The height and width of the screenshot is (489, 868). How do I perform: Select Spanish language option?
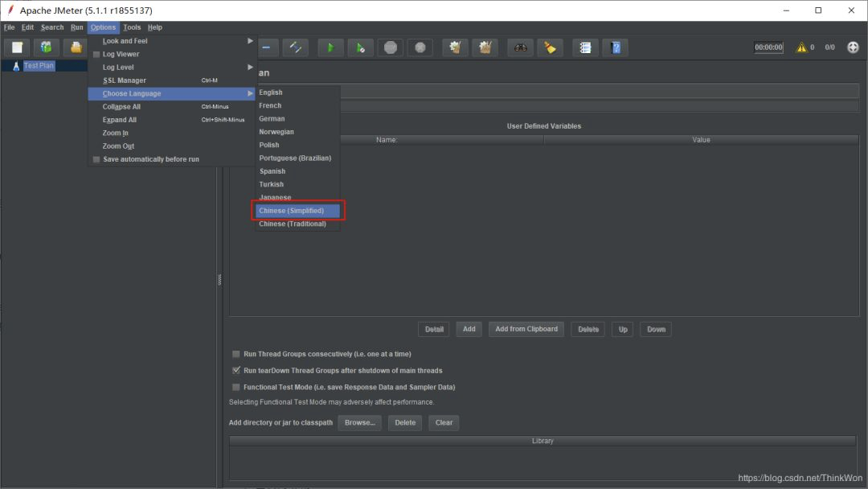coord(298,171)
